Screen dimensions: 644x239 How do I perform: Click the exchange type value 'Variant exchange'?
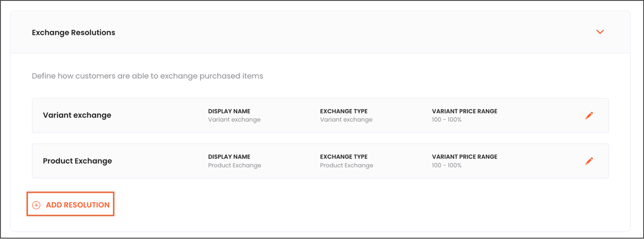click(346, 120)
